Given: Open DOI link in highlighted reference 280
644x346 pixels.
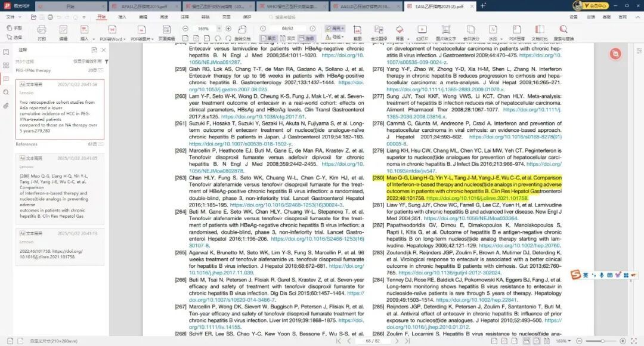Looking at the screenshot, I should pyautogui.click(x=478, y=198).
